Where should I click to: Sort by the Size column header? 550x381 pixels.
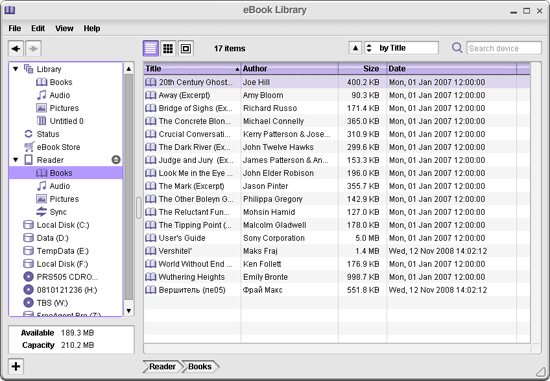click(x=363, y=69)
